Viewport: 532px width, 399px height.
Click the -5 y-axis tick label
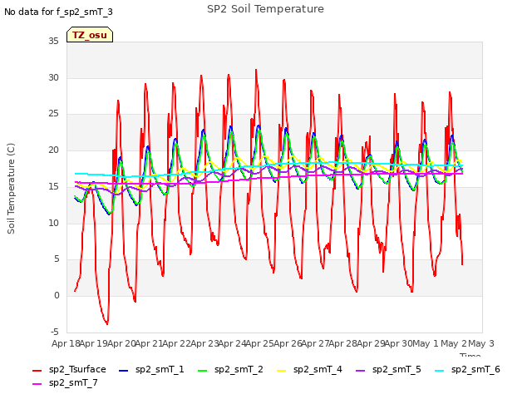point(55,332)
